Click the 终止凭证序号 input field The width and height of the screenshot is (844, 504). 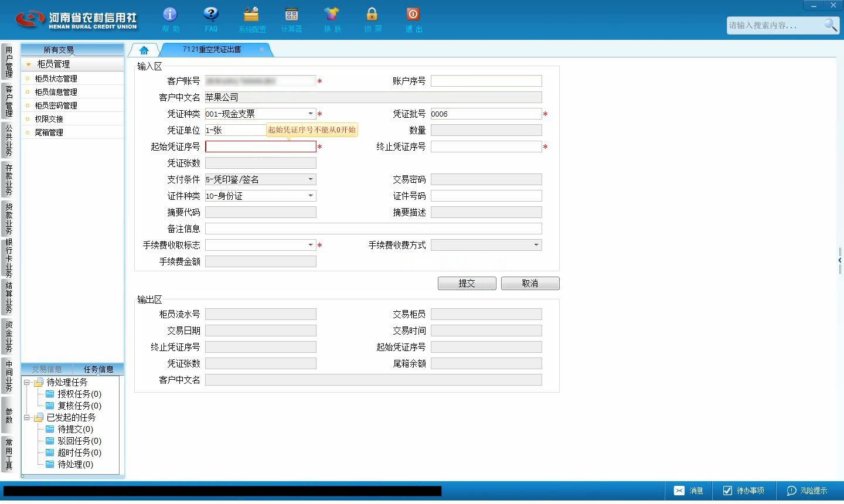486,147
